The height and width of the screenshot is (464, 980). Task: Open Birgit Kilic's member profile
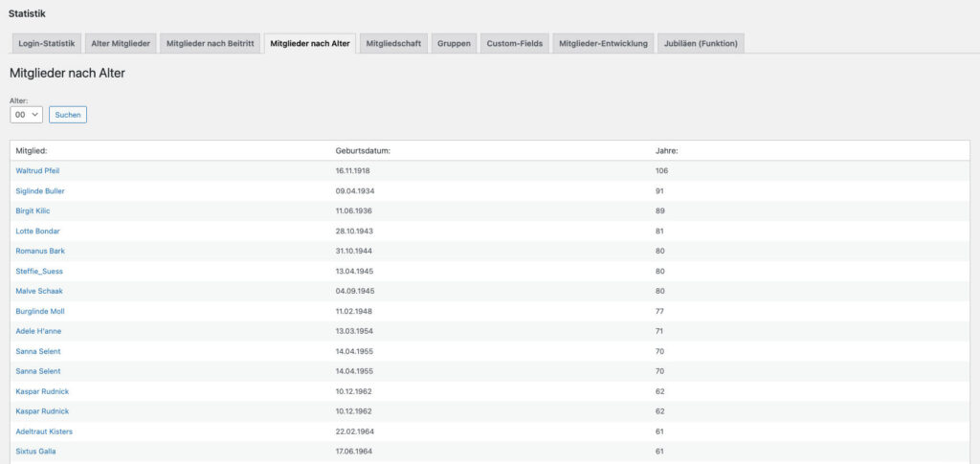(34, 210)
